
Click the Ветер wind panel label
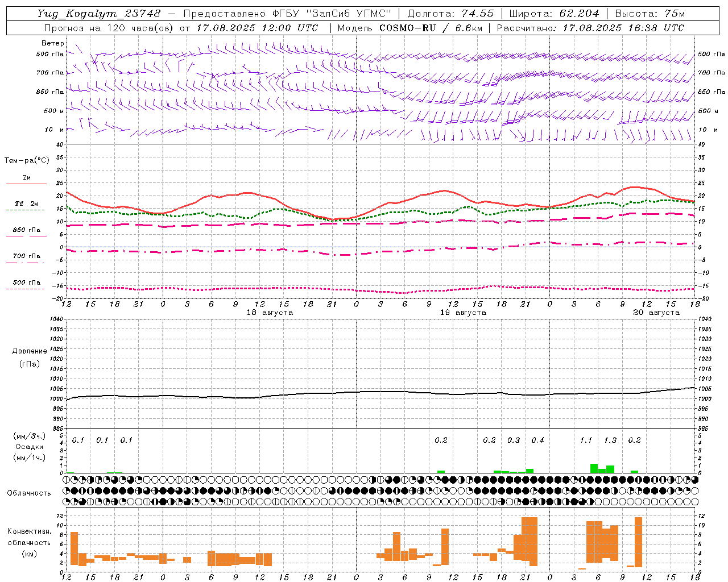pos(53,43)
